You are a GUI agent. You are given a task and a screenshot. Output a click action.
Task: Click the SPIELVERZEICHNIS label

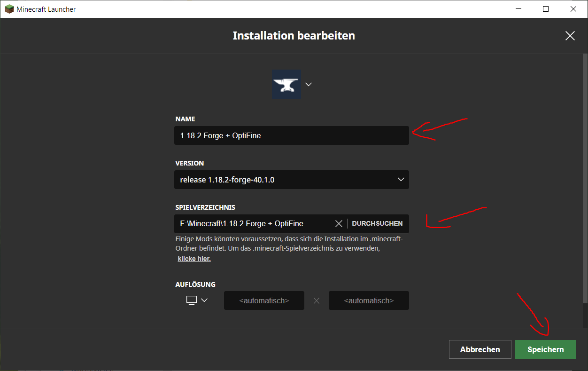coord(205,207)
